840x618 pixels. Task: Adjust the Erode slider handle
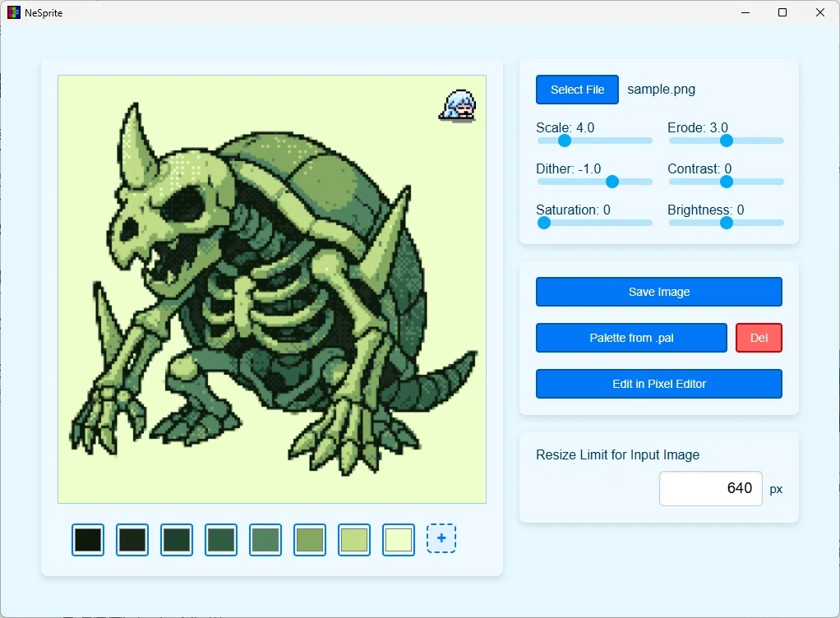pos(726,141)
